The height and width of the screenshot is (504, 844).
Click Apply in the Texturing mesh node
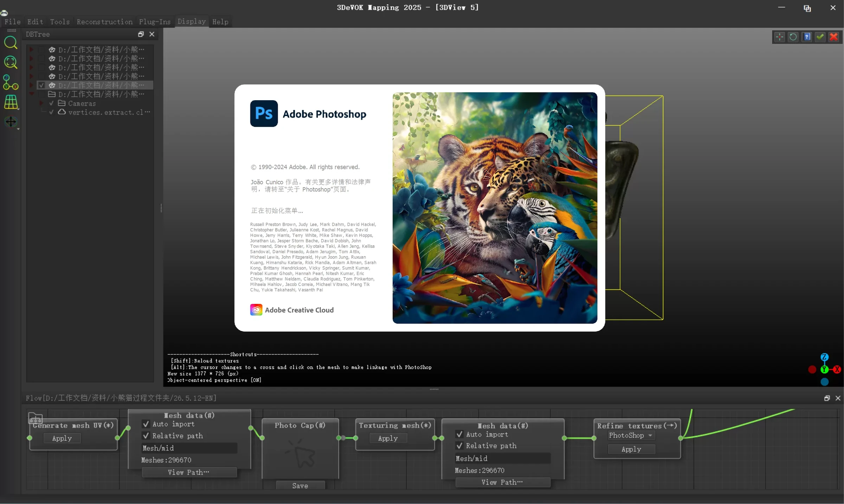[388, 438]
